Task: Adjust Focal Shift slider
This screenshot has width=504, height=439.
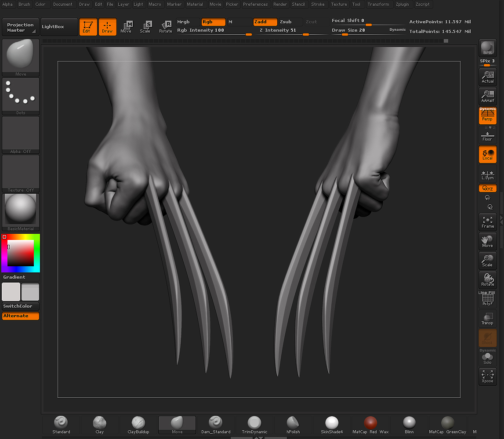Action: [368, 21]
